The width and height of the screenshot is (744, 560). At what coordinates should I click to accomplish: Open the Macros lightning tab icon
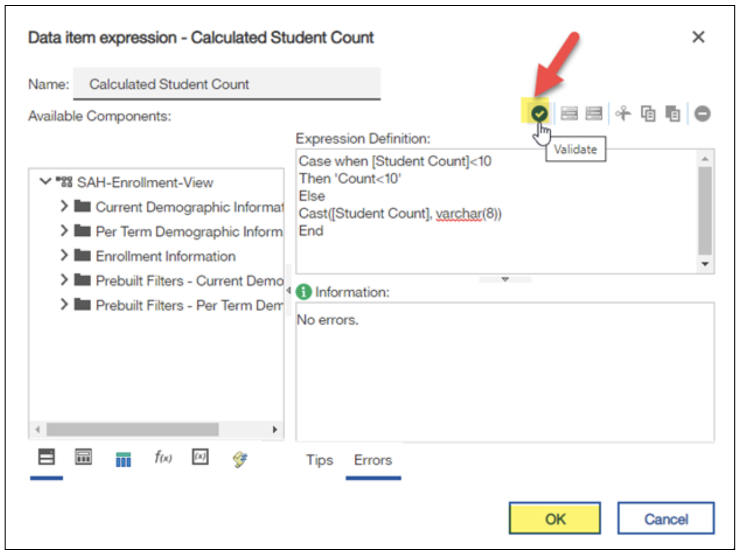click(x=240, y=459)
